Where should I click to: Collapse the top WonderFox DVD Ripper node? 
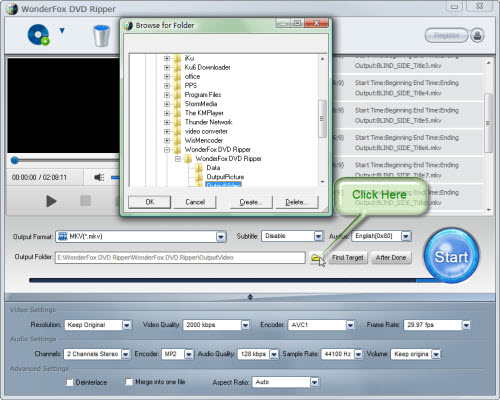[x=167, y=150]
